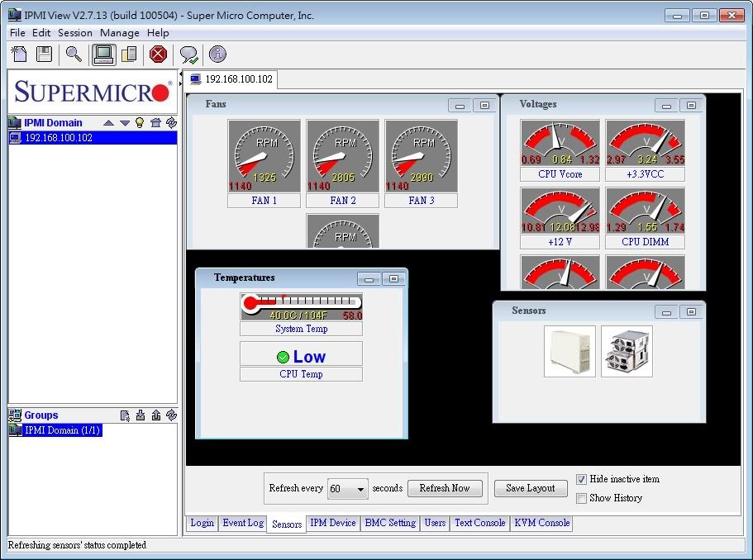Click the magnifying glass search icon
This screenshot has height=560, width=753.
74,55
